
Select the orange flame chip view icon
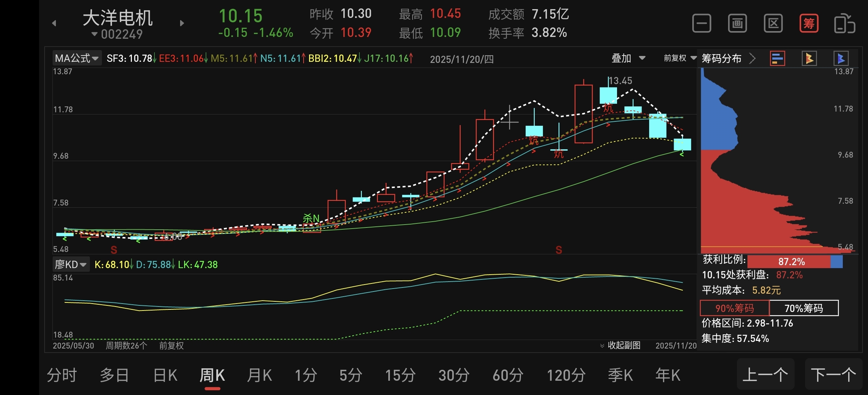coord(809,59)
